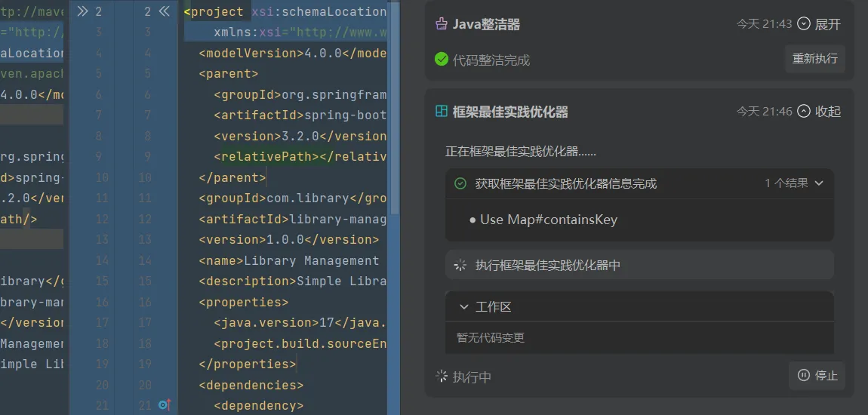Screen dimensions: 868x415
Task: Click the xmlns:xsi attribute line
Action: click(300, 32)
